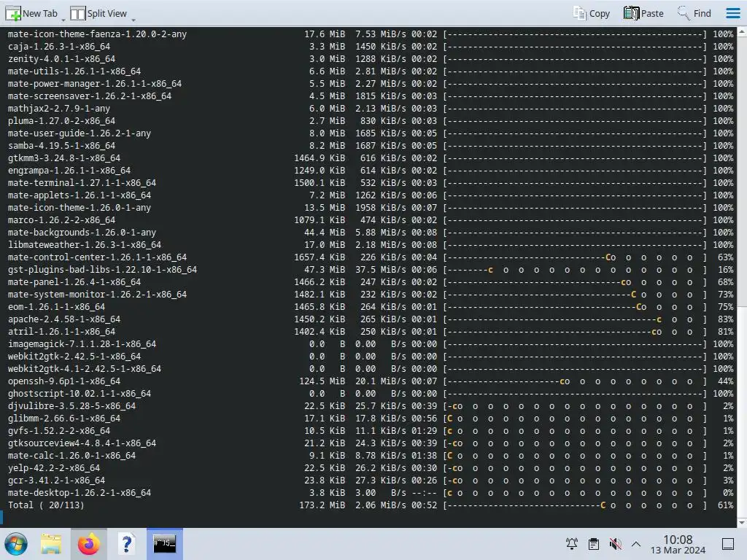Click gvfs-1.52.2-2-x86_64 package name
747x560 pixels.
coord(59,430)
